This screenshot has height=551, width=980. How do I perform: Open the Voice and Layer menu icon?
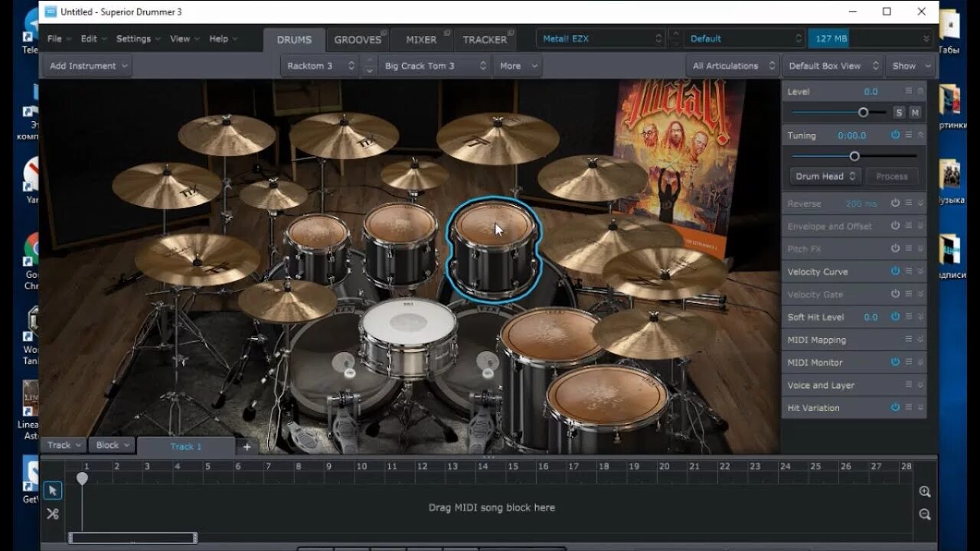pyautogui.click(x=909, y=384)
